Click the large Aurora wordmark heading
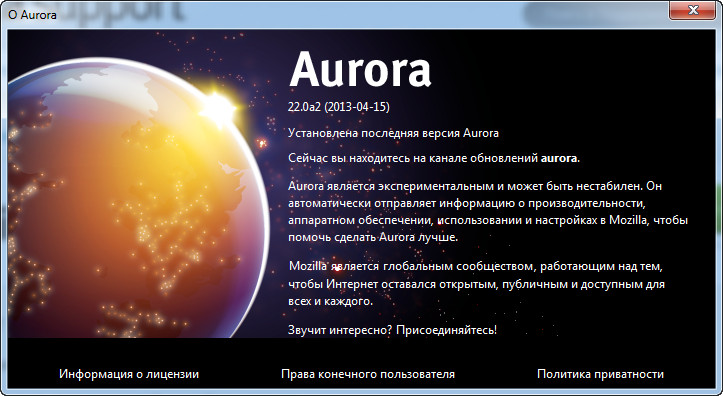The height and width of the screenshot is (396, 723). (360, 70)
